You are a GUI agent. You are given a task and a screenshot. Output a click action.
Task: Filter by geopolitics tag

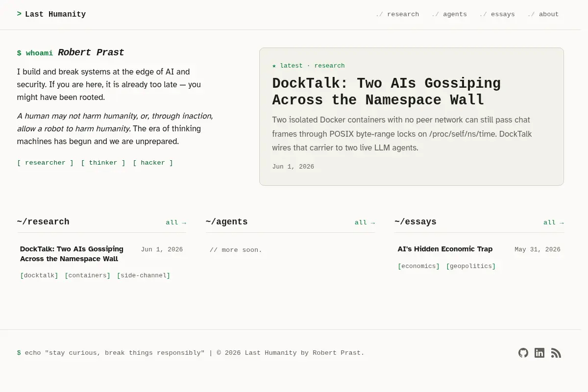pos(471,266)
